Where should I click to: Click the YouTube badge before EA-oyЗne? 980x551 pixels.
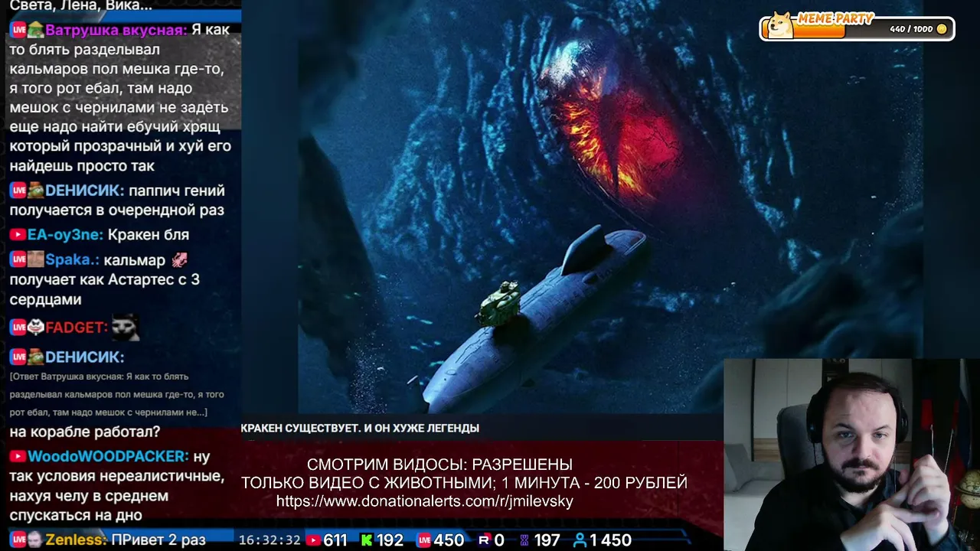18,235
